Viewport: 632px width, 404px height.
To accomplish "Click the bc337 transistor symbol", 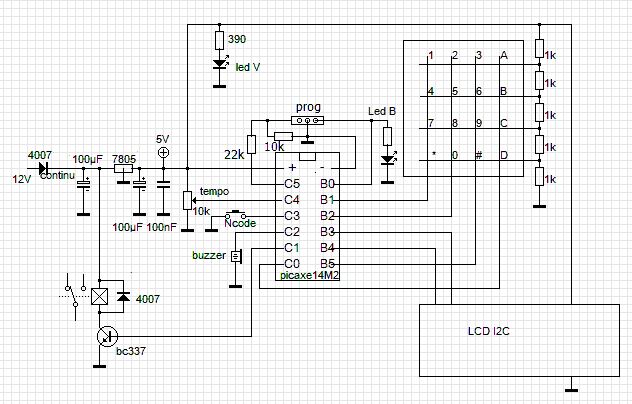I will point(108,336).
